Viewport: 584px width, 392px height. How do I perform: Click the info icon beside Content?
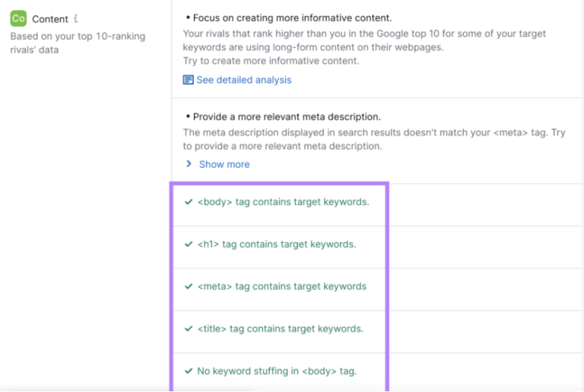pos(75,19)
